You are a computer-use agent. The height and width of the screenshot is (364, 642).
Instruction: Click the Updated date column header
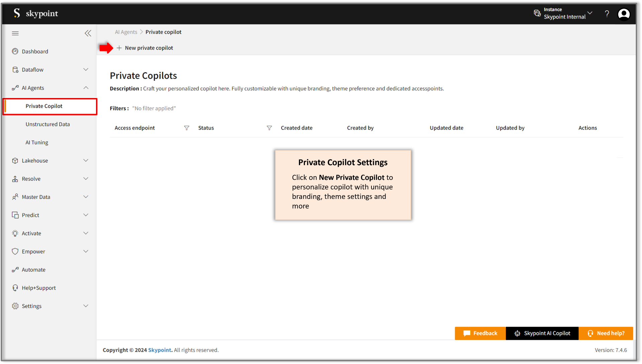pos(446,128)
